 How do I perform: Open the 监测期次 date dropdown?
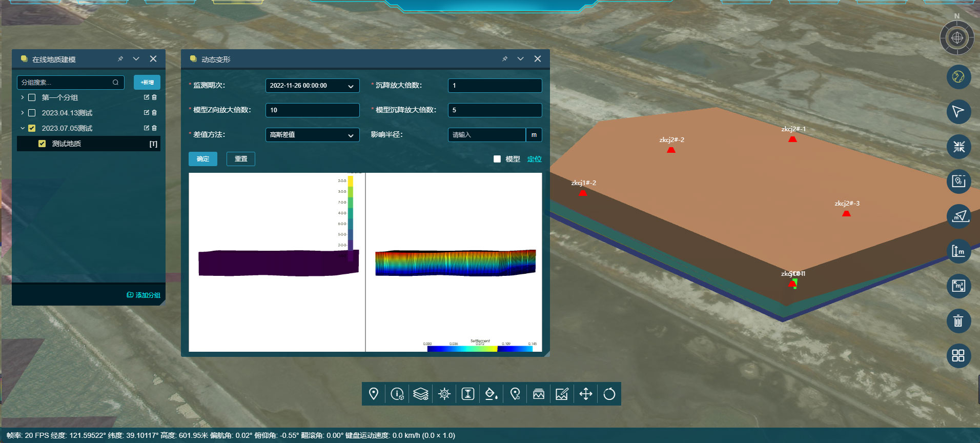click(312, 86)
